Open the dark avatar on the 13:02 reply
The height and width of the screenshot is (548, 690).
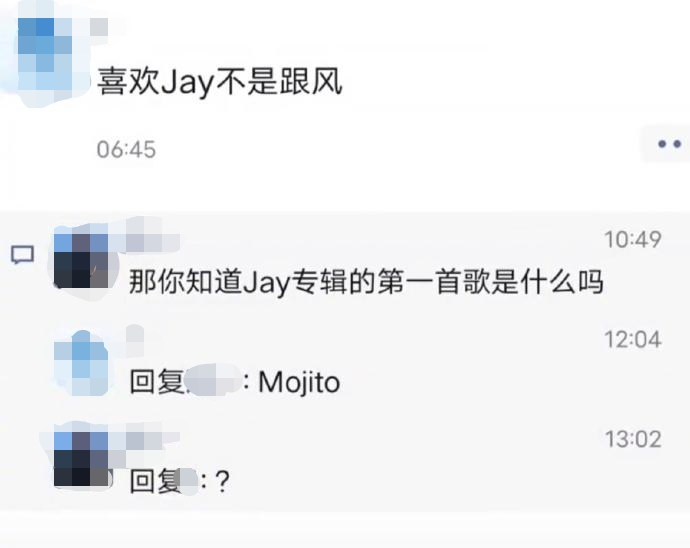click(x=81, y=459)
